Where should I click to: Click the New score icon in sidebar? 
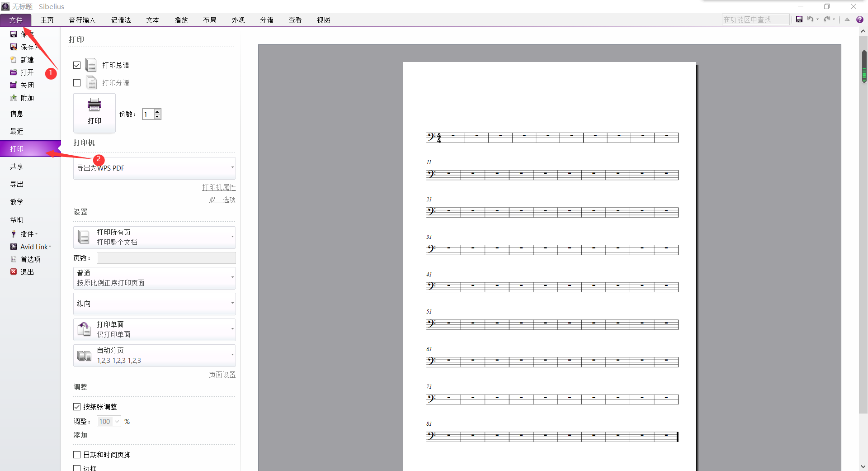point(14,60)
